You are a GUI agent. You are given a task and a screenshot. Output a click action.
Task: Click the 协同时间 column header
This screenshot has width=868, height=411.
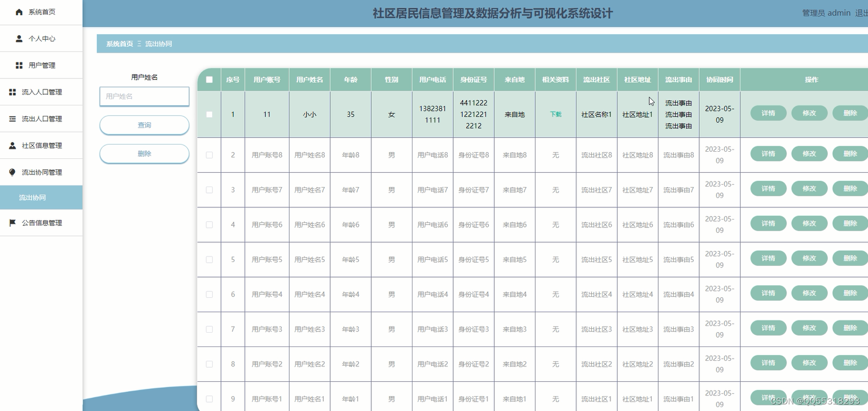click(720, 79)
